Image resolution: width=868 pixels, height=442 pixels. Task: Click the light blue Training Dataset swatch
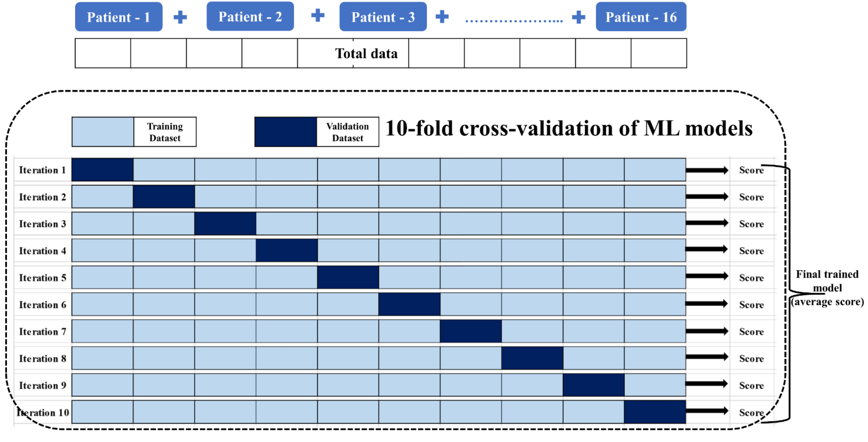point(103,132)
